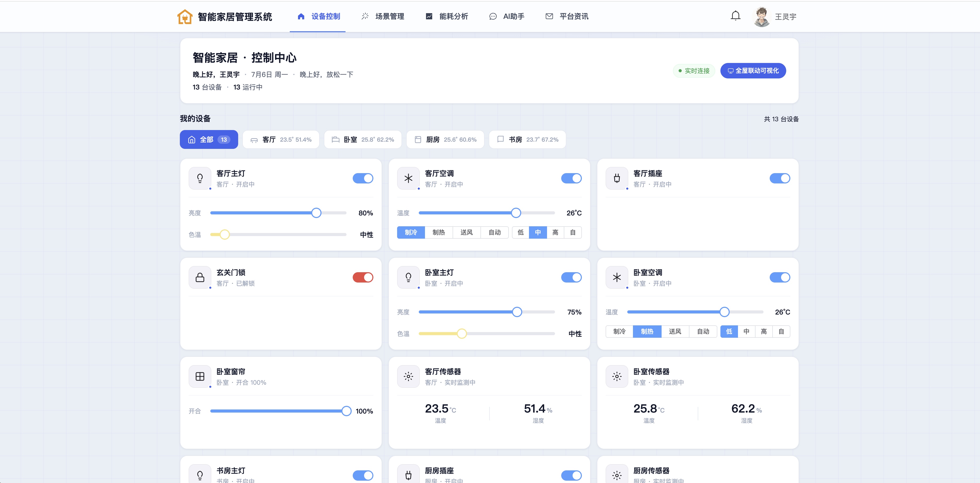Click the 卧室窗帘 window icon
Viewport: 980px width, 483px height.
[200, 376]
